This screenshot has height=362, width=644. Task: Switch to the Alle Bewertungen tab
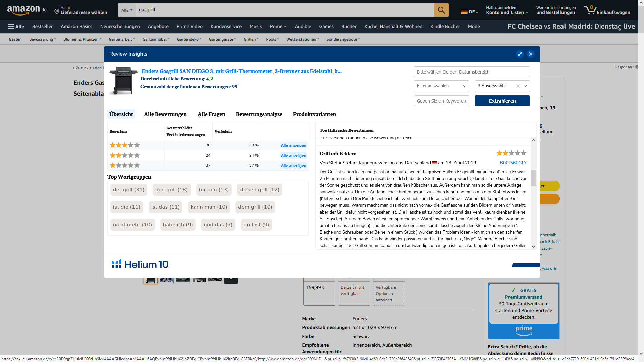coord(165,114)
